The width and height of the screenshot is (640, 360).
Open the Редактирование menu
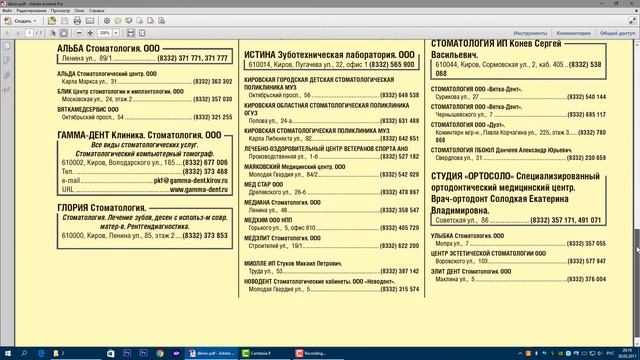[x=31, y=11]
